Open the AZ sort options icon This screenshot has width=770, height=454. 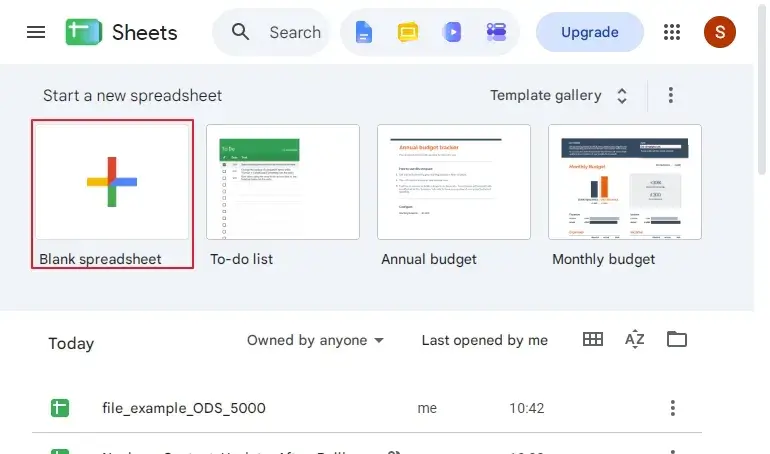coord(634,339)
